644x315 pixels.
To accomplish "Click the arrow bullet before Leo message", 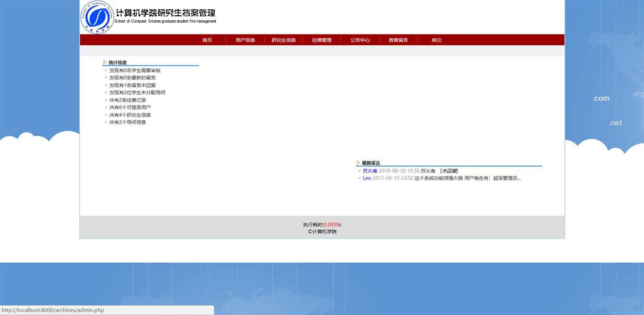I will click(359, 178).
